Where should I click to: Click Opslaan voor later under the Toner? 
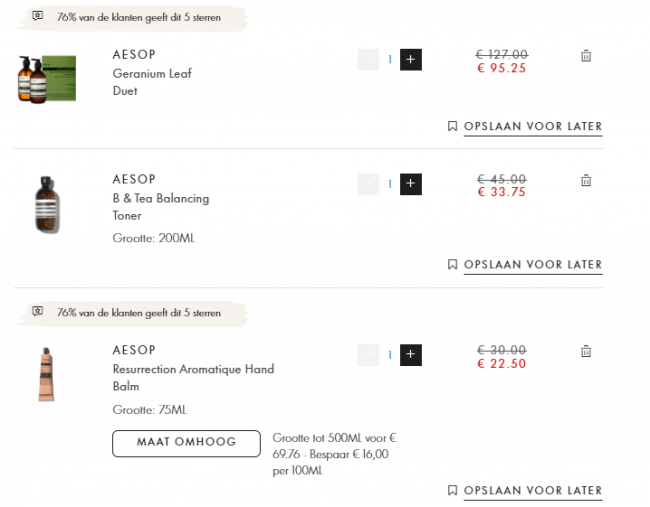(x=532, y=265)
